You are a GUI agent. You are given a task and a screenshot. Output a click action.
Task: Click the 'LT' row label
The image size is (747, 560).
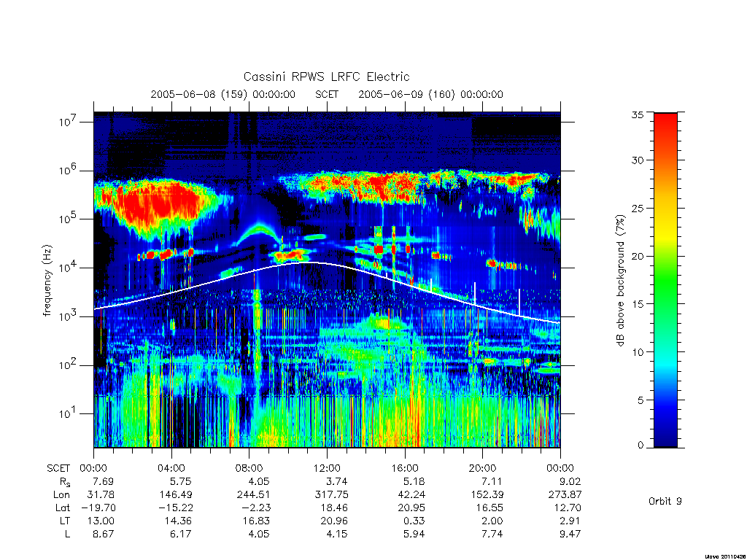(x=64, y=521)
